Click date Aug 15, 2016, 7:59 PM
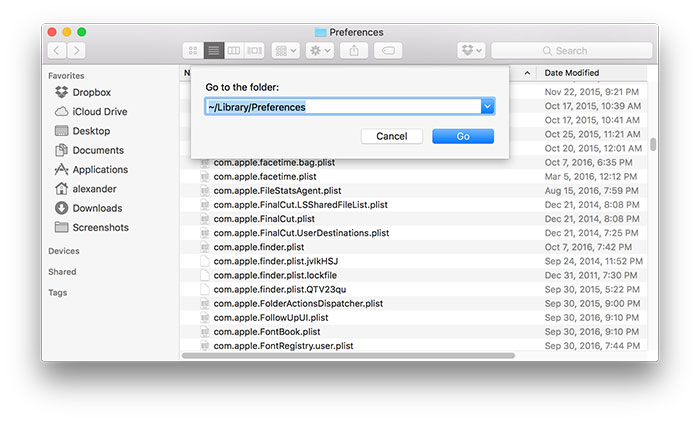The image size is (700, 421). click(x=591, y=191)
